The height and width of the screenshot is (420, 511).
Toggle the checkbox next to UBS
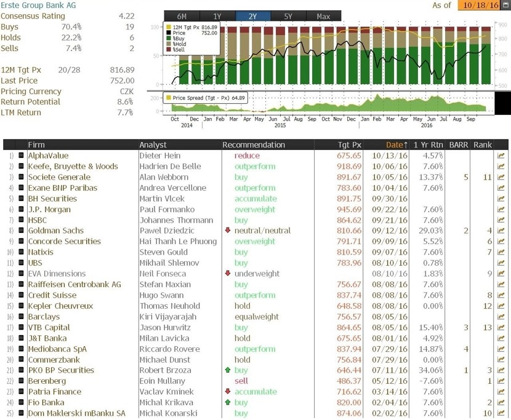(x=21, y=263)
